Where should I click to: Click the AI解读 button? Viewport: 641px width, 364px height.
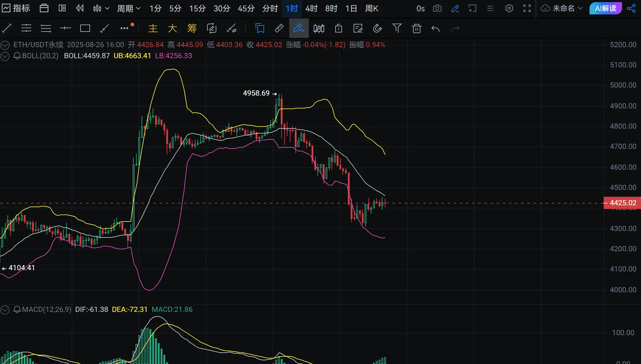coord(605,8)
